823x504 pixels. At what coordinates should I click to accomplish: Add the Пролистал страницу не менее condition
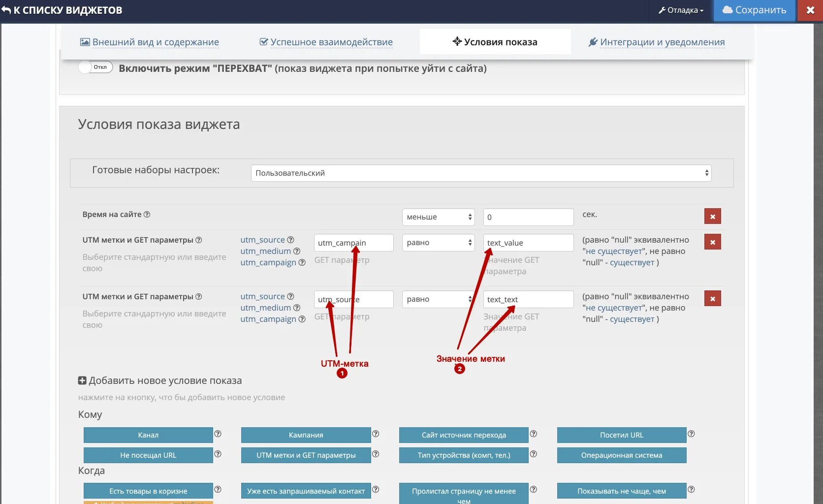(464, 494)
